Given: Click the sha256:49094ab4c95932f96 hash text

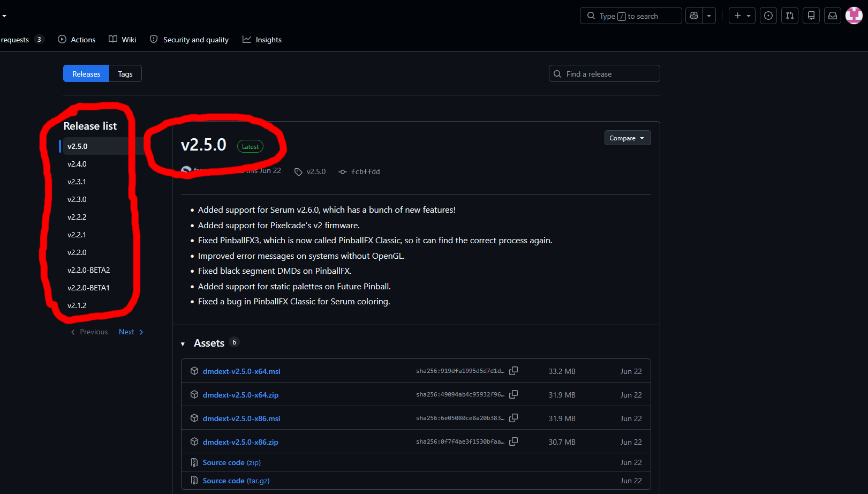Looking at the screenshot, I should 460,394.
